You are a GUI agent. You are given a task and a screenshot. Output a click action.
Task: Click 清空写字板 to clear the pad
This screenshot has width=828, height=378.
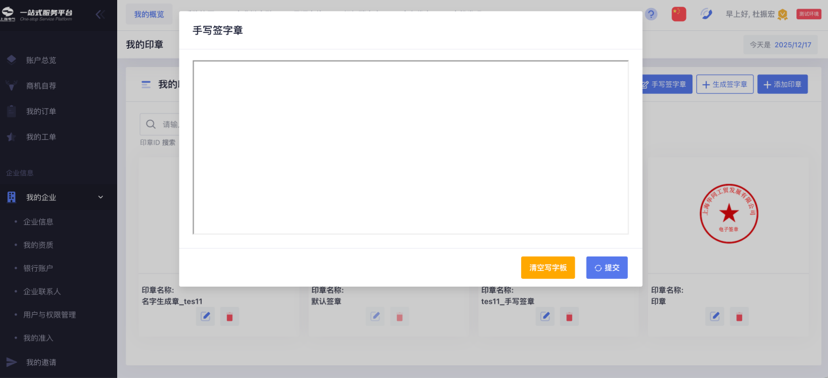548,268
